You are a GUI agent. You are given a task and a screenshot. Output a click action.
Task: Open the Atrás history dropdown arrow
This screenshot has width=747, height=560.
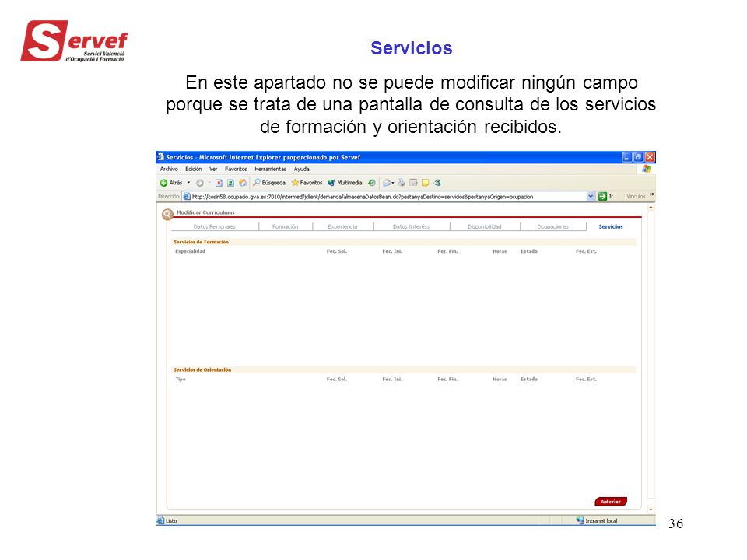188,183
